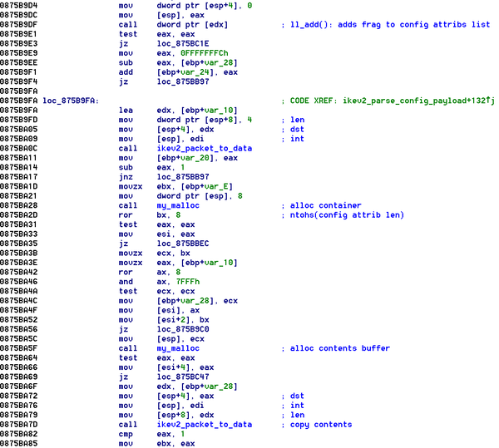Click jump target loc_875BC1E

[x=183, y=44]
